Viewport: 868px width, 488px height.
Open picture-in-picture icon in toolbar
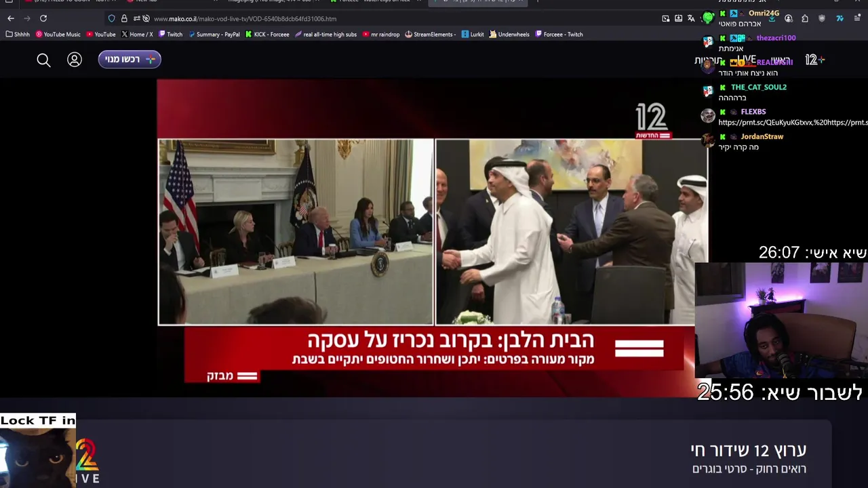[666, 18]
